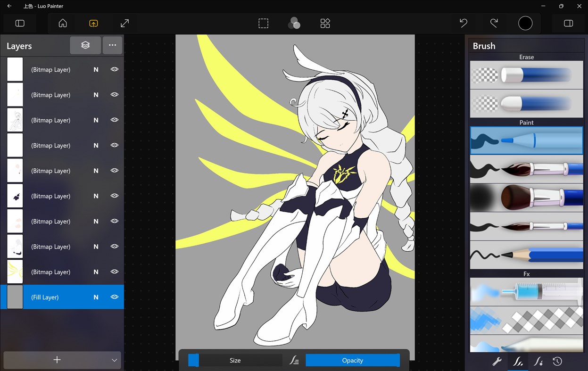Click the layer stack icon in the Layers panel
The height and width of the screenshot is (371, 588).
click(x=85, y=45)
